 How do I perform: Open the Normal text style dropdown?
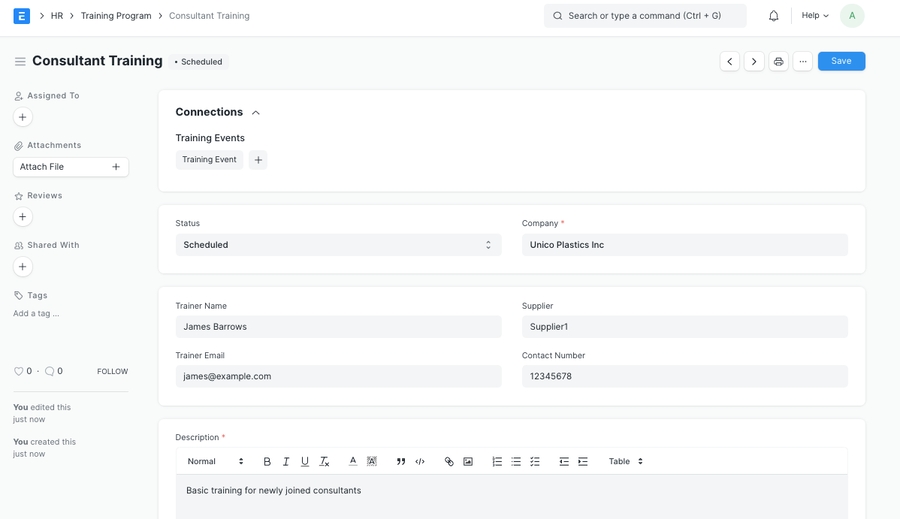point(215,462)
